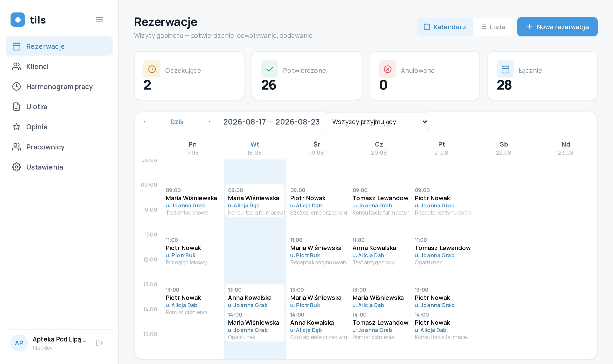The width and height of the screenshot is (613, 364).
Task: Click the AP avatar circle
Action: tap(19, 343)
